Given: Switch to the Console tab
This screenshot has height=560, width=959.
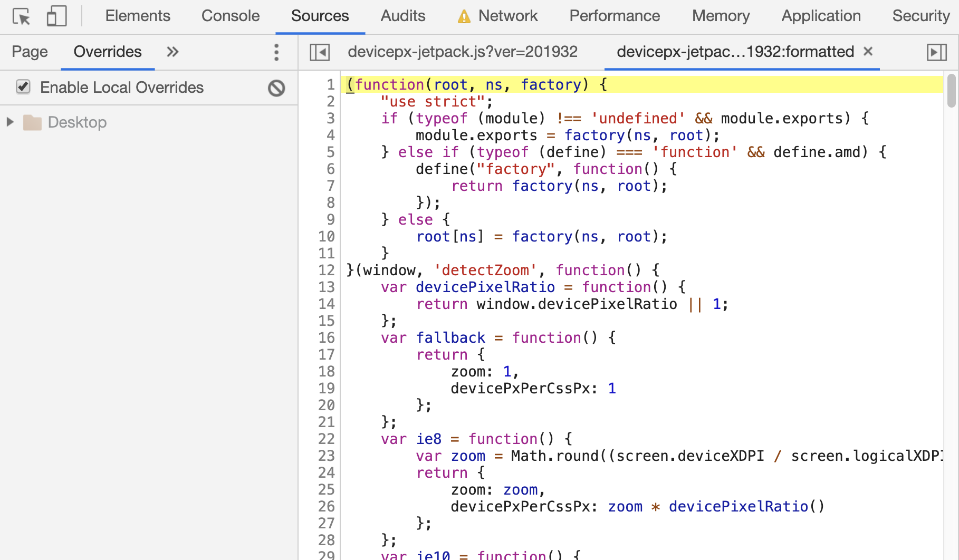Looking at the screenshot, I should click(x=231, y=16).
